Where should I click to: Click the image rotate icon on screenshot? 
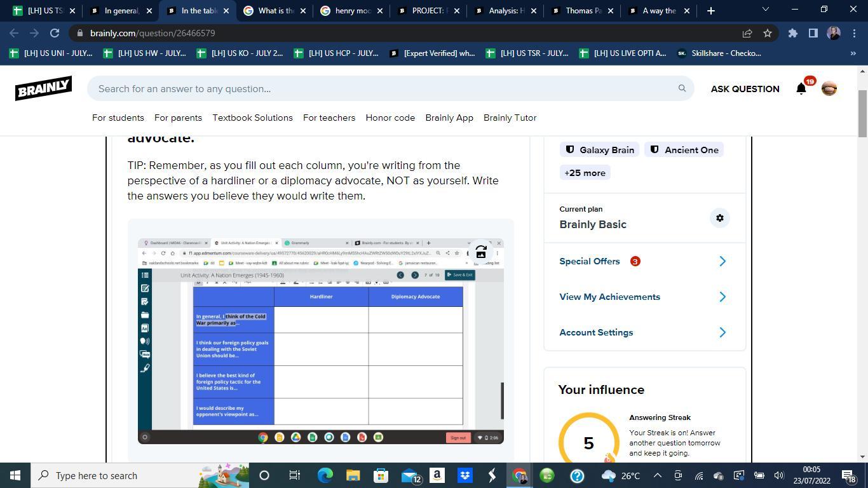tap(481, 252)
